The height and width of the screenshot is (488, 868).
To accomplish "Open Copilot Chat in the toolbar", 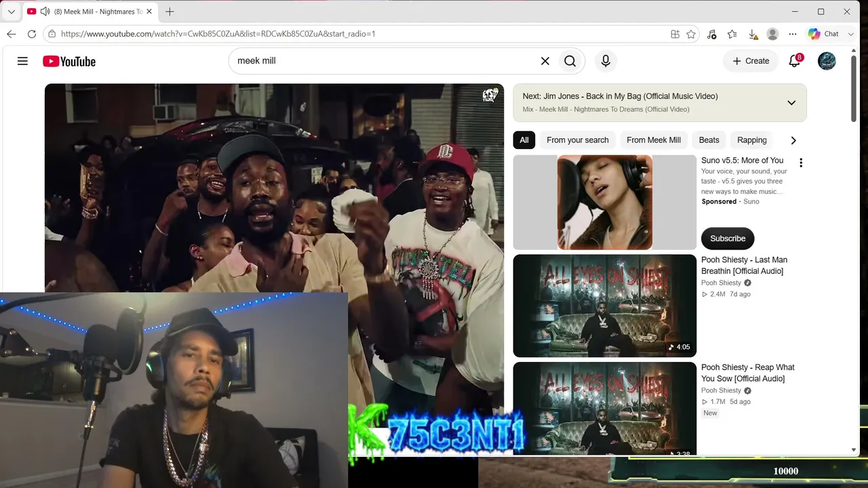I will (x=823, y=34).
